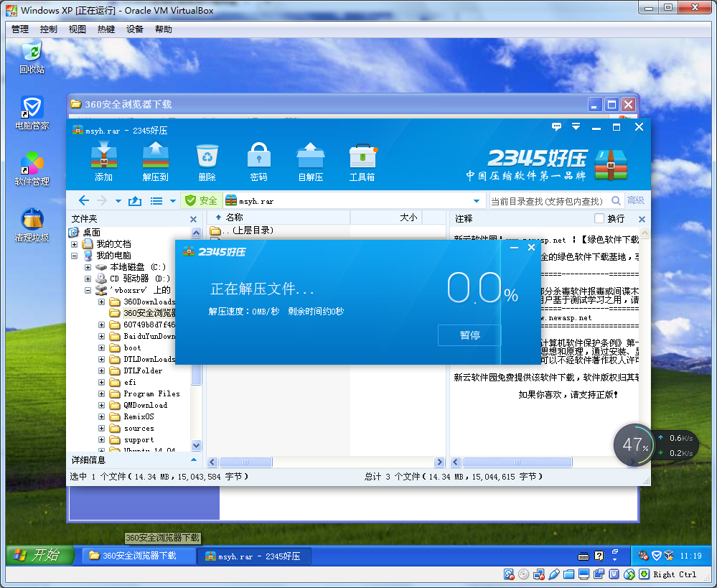717x588 pixels.
Task: Open the VirtualBox 控制 menu
Action: click(x=49, y=29)
